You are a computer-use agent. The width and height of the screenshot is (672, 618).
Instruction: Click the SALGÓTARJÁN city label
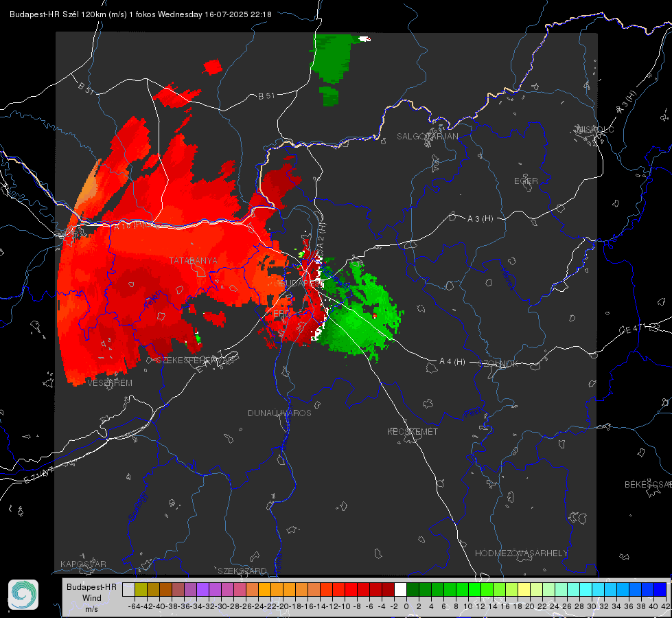pyautogui.click(x=427, y=137)
